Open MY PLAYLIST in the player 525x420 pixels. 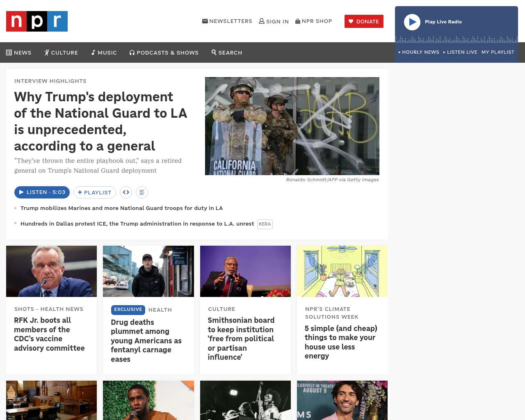pyautogui.click(x=498, y=52)
